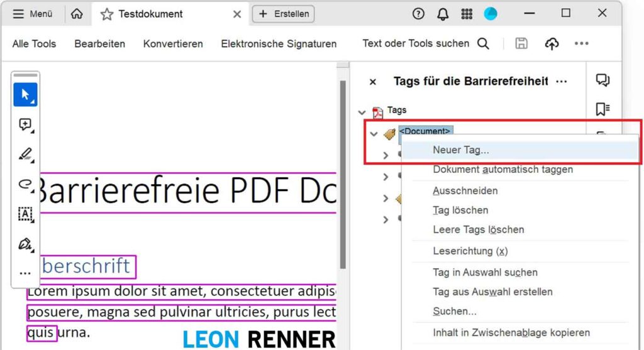Screen dimensions: 644x350
Task: Pick the freehand draw lasso tool
Action: coord(25,183)
